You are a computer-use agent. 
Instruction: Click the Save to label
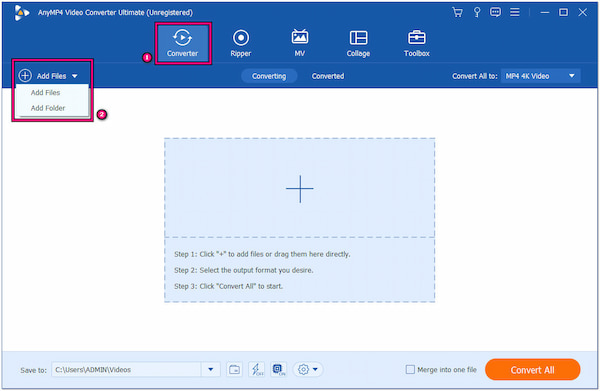pyautogui.click(x=33, y=370)
